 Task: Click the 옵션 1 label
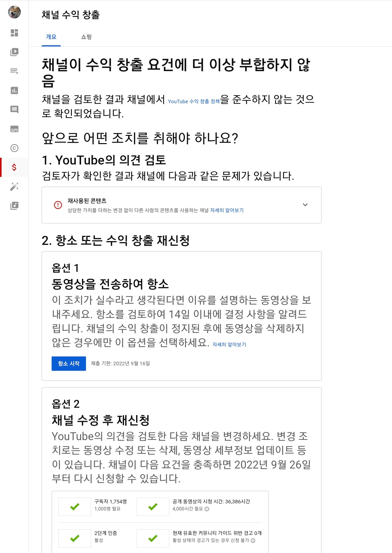tap(65, 268)
